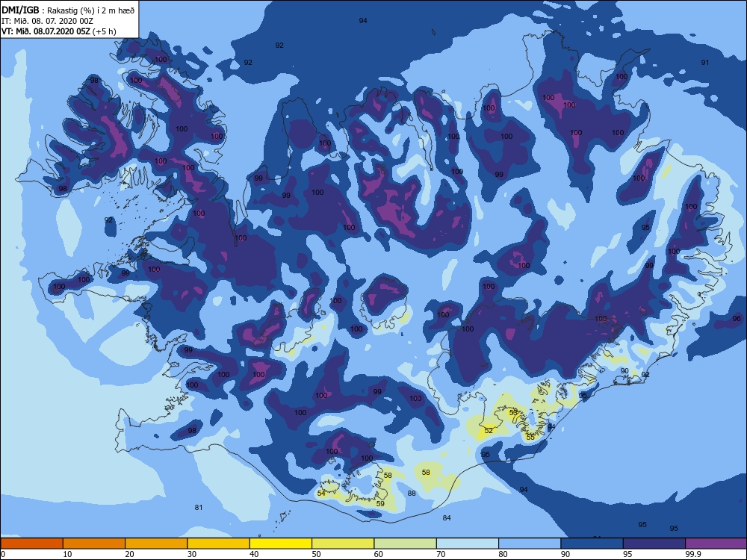Select the bright yellow 40–50 legend segment
Image resolution: width=747 pixels, height=560 pixels.
[281, 544]
